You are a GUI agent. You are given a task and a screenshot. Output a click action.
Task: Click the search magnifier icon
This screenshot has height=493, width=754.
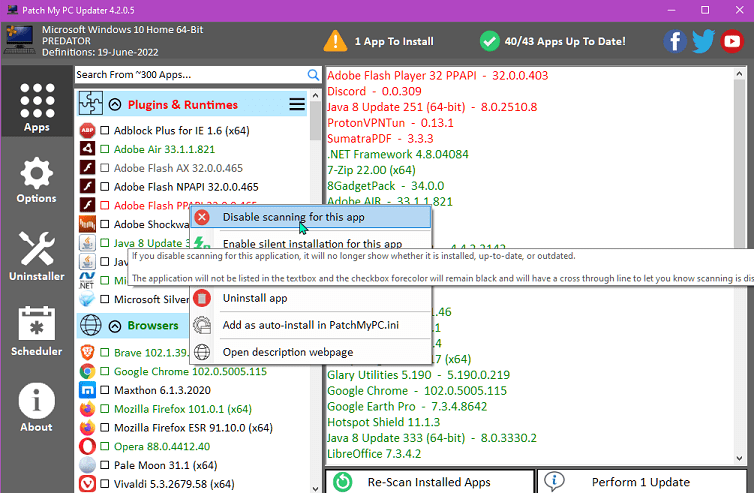(313, 75)
